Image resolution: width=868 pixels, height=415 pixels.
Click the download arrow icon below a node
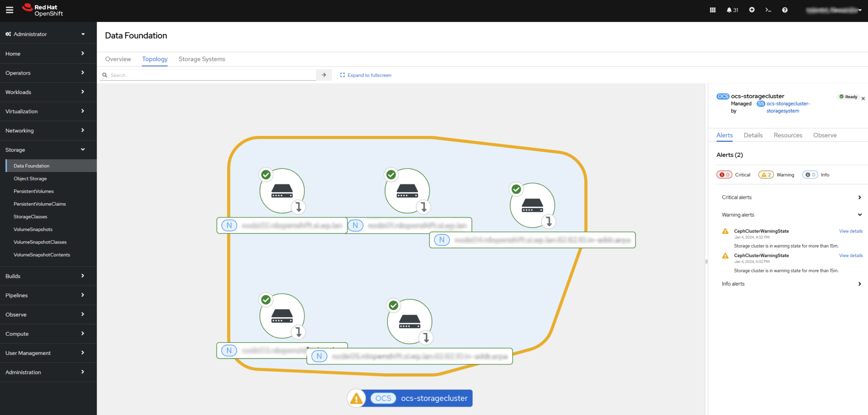(x=299, y=207)
